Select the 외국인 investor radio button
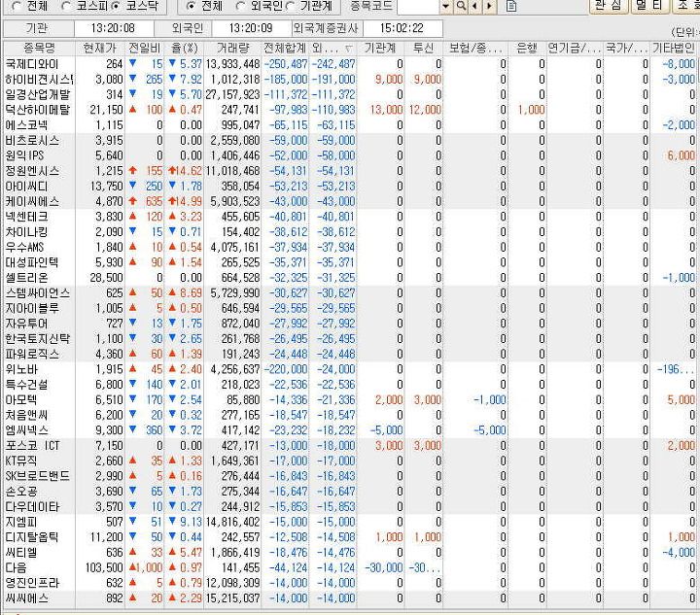The width and height of the screenshot is (700, 615). click(x=240, y=6)
